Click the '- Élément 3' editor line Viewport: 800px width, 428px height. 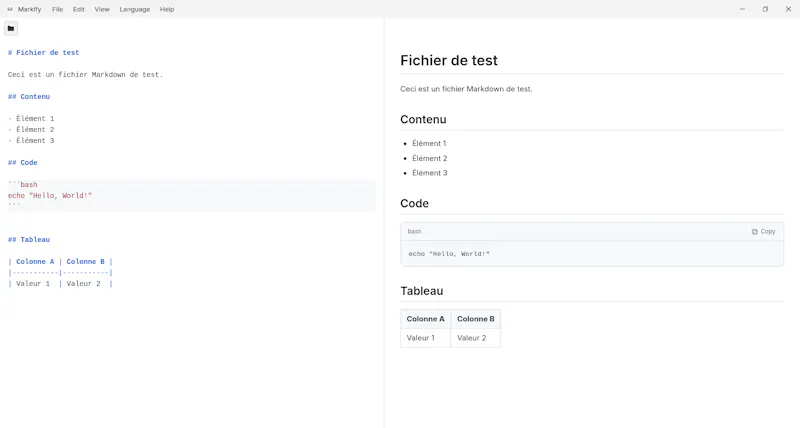click(31, 140)
